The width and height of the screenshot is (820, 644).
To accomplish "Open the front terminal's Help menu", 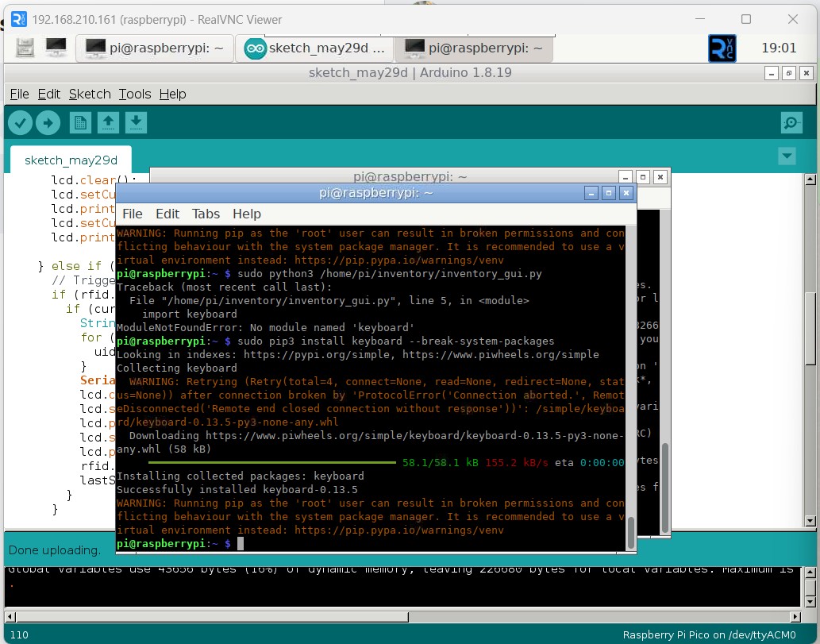I will click(246, 214).
